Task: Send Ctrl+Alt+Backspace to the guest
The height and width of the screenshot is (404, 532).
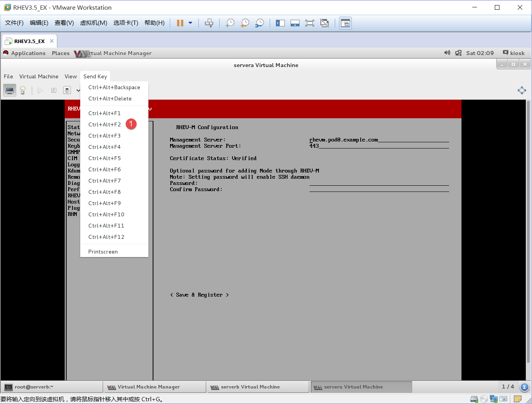Action: click(114, 87)
